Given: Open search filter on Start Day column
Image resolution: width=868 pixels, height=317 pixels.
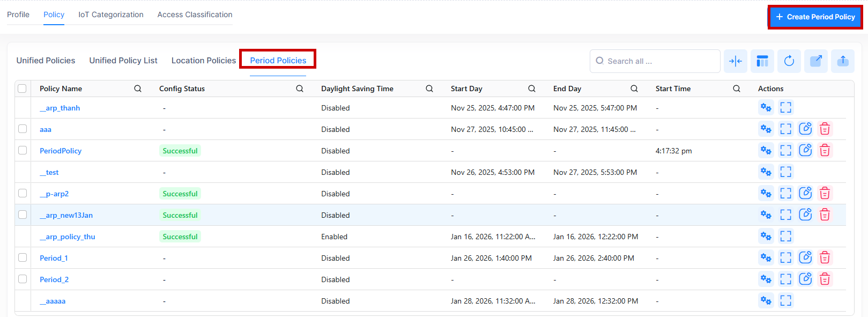Looking at the screenshot, I should point(531,89).
